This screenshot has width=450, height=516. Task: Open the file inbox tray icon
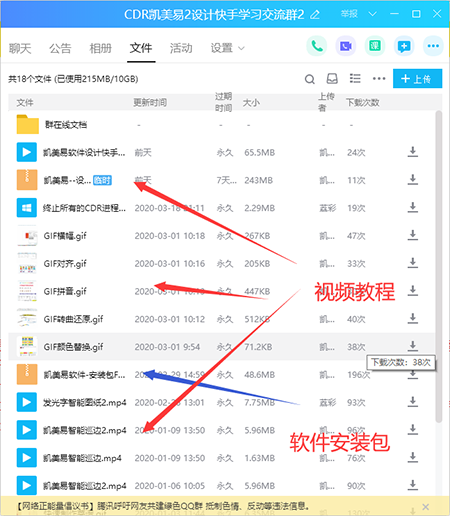pyautogui.click(x=332, y=79)
